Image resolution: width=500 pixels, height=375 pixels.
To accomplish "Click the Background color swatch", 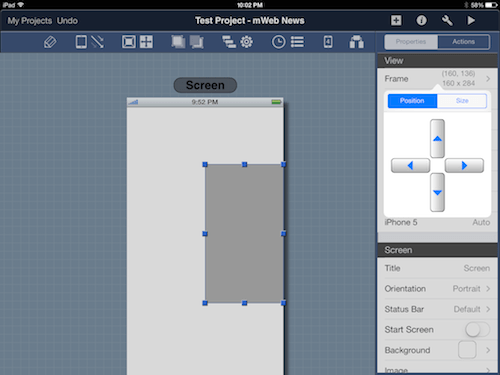I will (467, 350).
